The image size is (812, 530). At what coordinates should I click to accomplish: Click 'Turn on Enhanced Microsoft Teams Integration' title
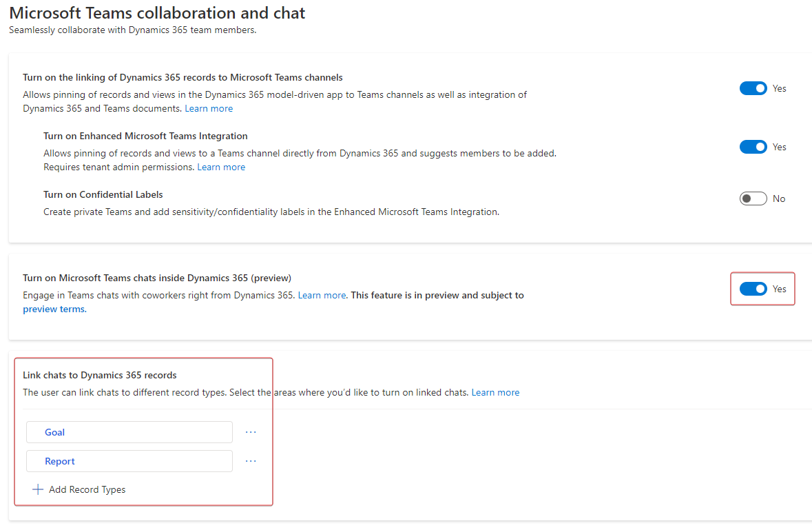click(x=145, y=136)
